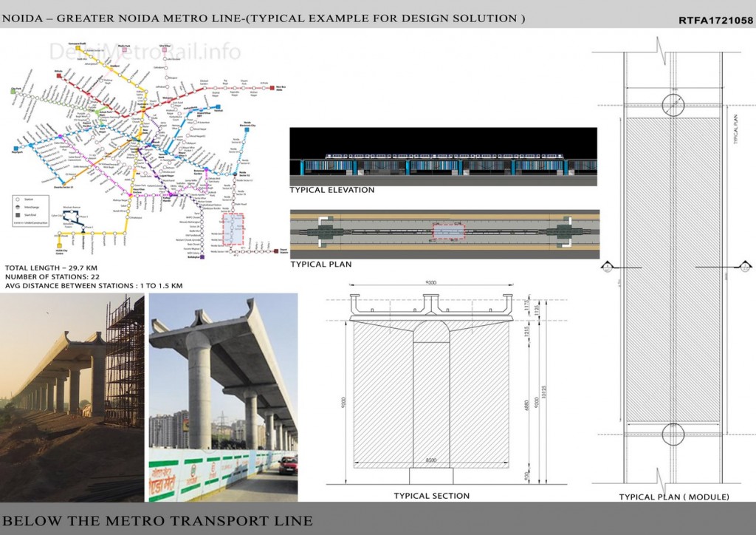
Task: Open the Typical Elevation train image
Action: coord(442,157)
